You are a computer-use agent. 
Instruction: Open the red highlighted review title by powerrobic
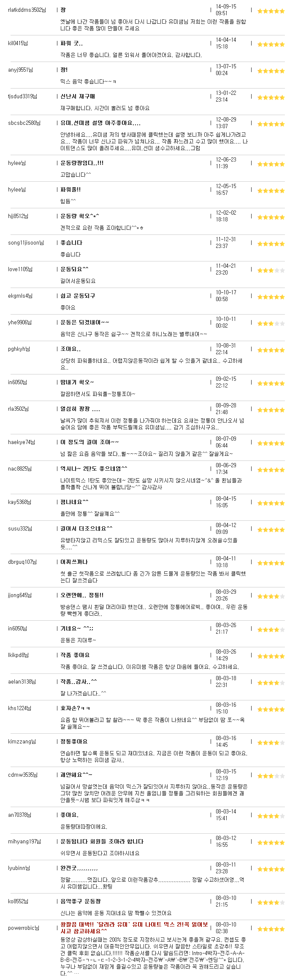tap(134, 928)
